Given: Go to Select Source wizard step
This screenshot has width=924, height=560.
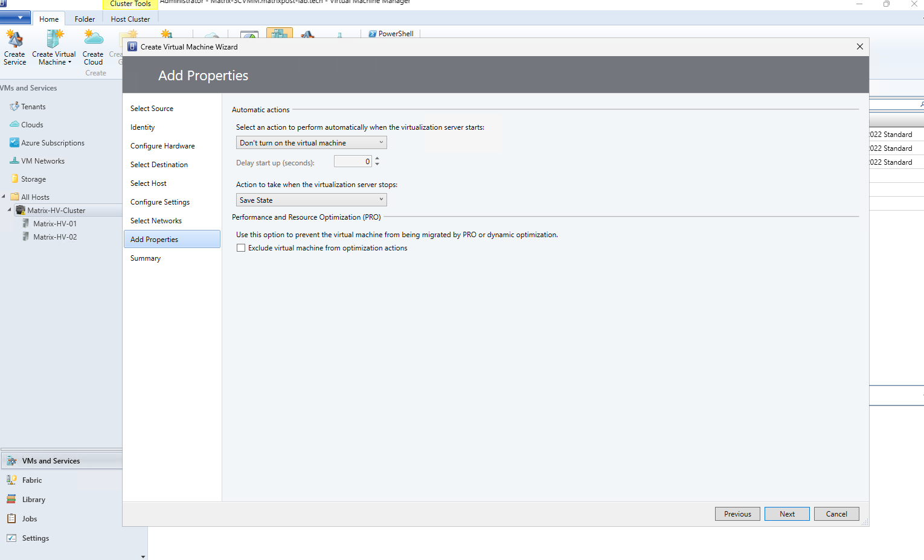Looking at the screenshot, I should point(152,109).
